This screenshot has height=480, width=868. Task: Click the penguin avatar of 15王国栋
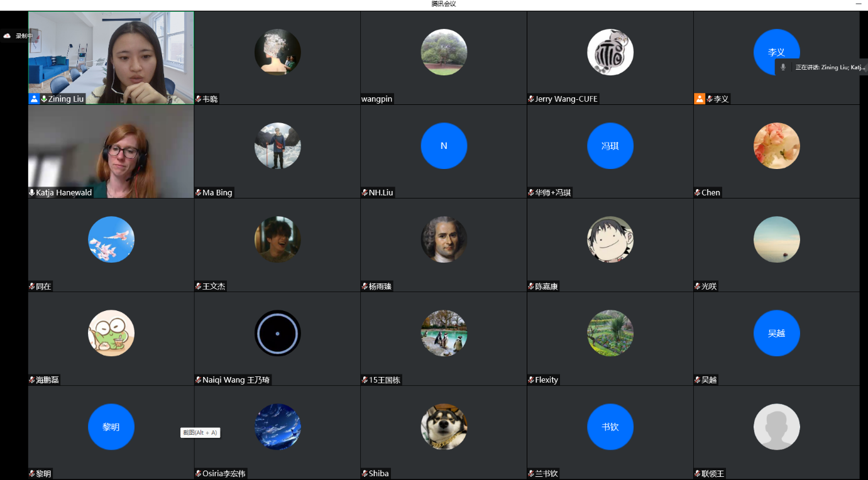444,333
